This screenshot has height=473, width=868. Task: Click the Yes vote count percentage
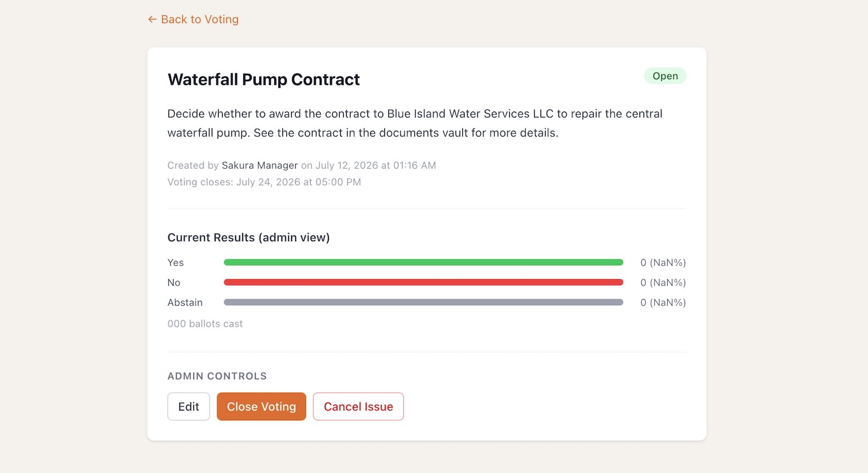click(663, 263)
